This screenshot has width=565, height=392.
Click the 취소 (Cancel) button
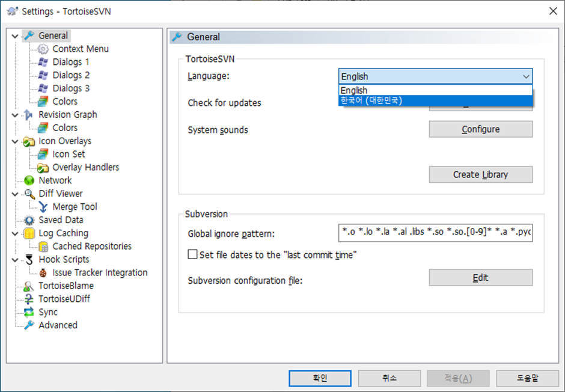[389, 378]
